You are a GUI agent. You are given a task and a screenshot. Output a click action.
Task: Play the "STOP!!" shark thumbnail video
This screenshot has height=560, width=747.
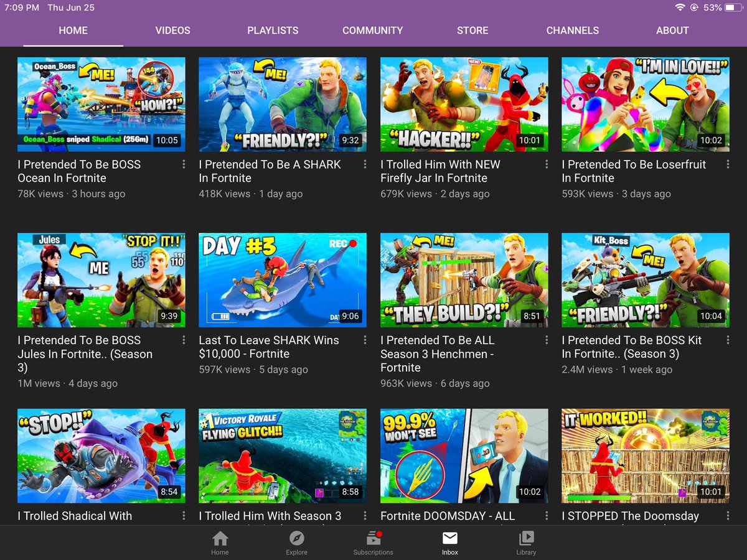point(101,455)
